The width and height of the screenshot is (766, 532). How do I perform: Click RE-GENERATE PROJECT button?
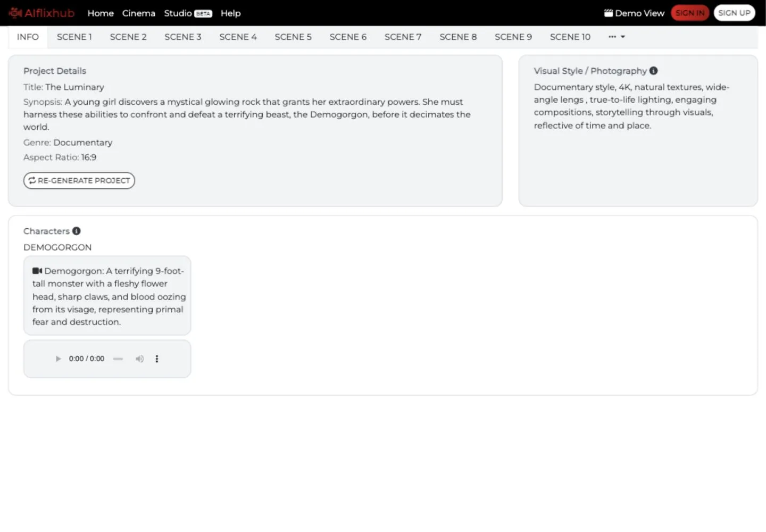point(79,180)
